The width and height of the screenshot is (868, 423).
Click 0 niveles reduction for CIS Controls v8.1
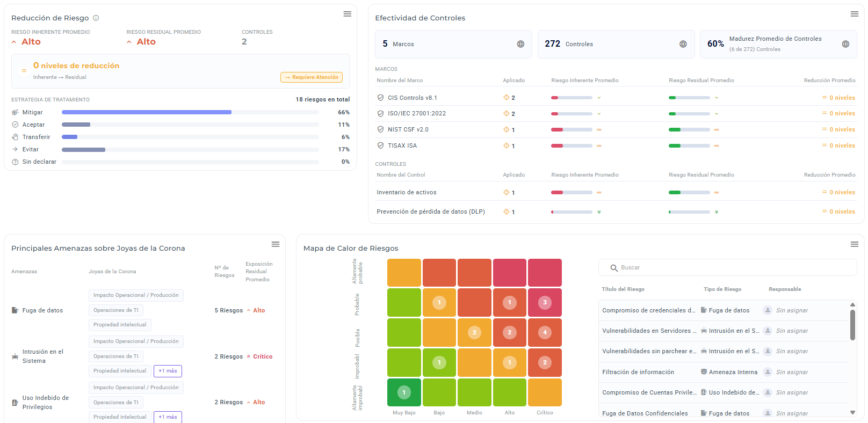838,98
